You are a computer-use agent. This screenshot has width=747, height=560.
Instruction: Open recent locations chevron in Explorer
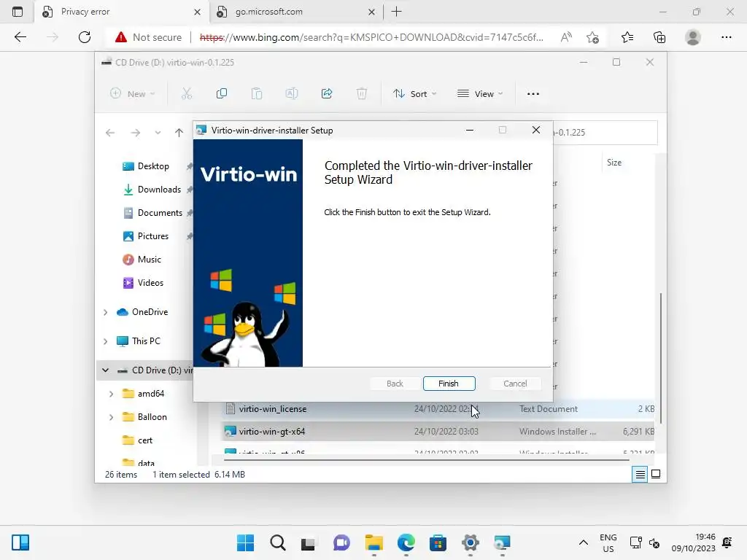[158, 133]
